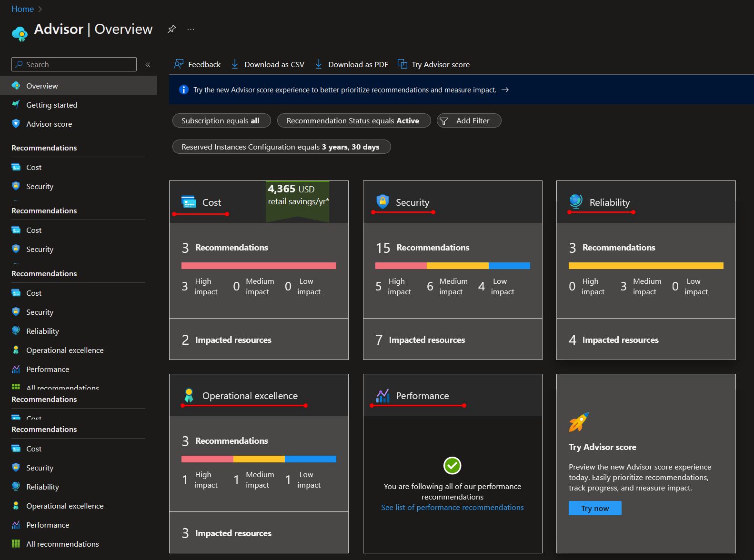
Task: Click 7 Impacted resources in the Security card
Action: tap(420, 340)
